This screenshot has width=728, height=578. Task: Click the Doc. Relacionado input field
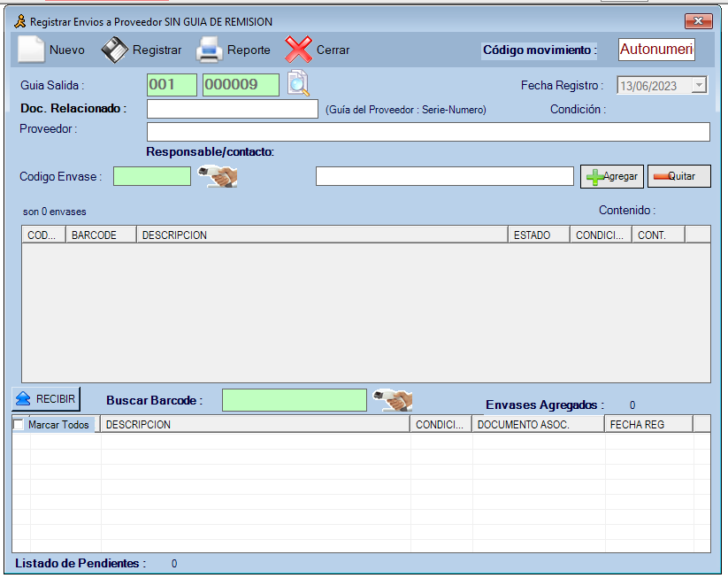pyautogui.click(x=233, y=109)
